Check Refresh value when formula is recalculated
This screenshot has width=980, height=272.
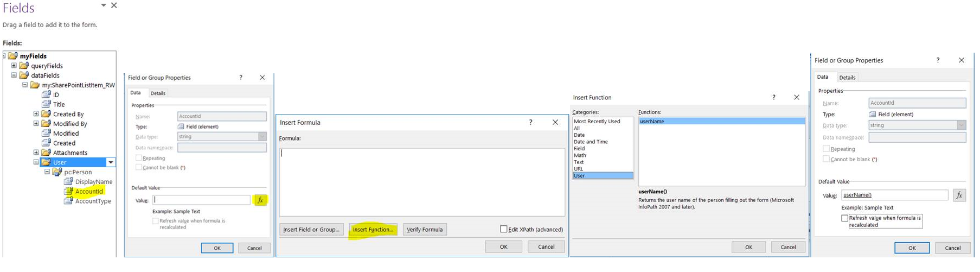[844, 218]
